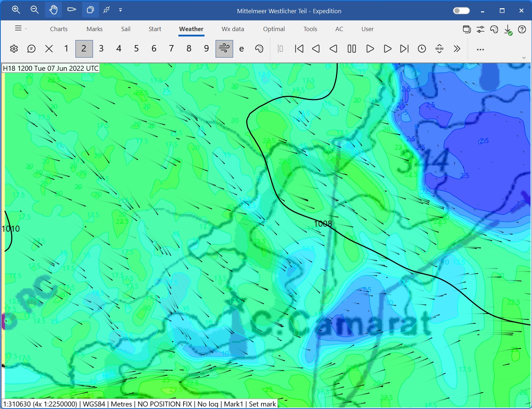Click 'Mark1' in the status bar
The image size is (532, 409).
233,404
